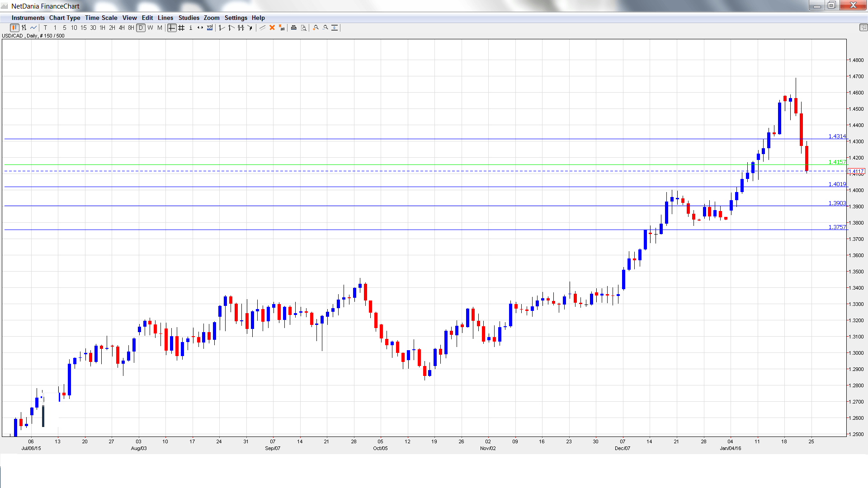Switch to line chart mode
Viewport: 868px width, 488px height.
pos(33,28)
